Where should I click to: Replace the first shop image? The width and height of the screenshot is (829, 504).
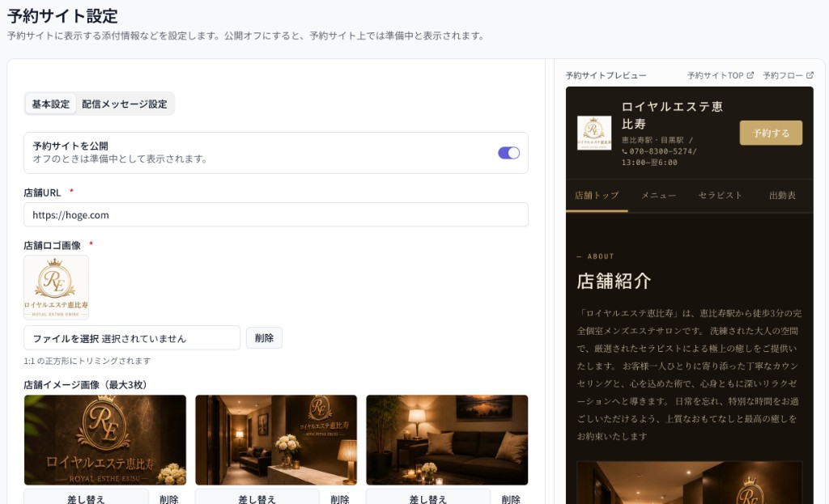coord(86,498)
